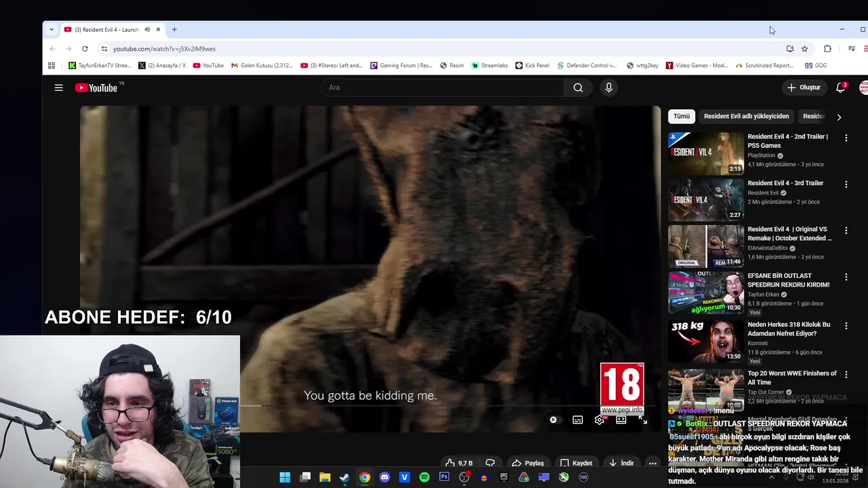Open Epic Games Launcher from taskbar
Image resolution: width=868 pixels, height=488 pixels.
point(504,477)
